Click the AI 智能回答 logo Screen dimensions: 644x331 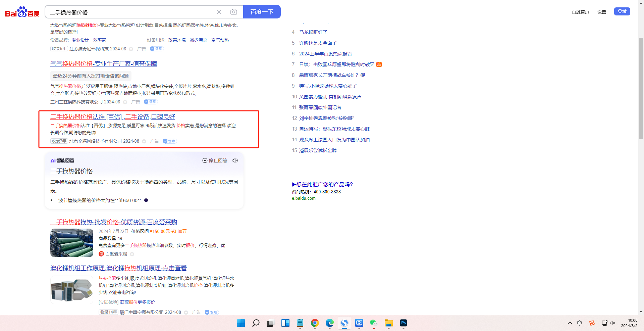point(62,160)
